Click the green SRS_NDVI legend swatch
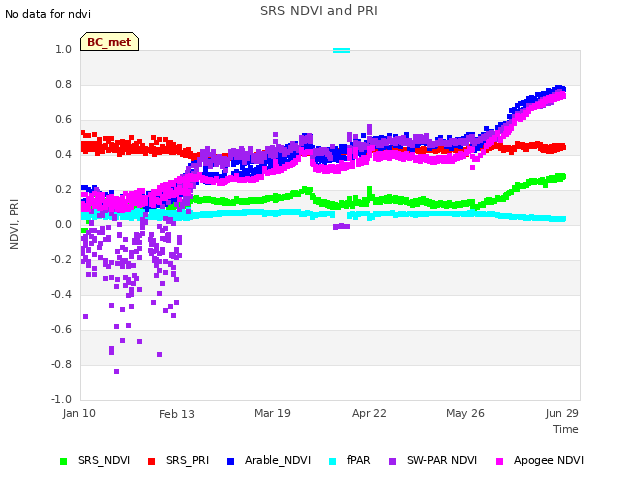Screen dimensions: 640x480 (x=63, y=461)
